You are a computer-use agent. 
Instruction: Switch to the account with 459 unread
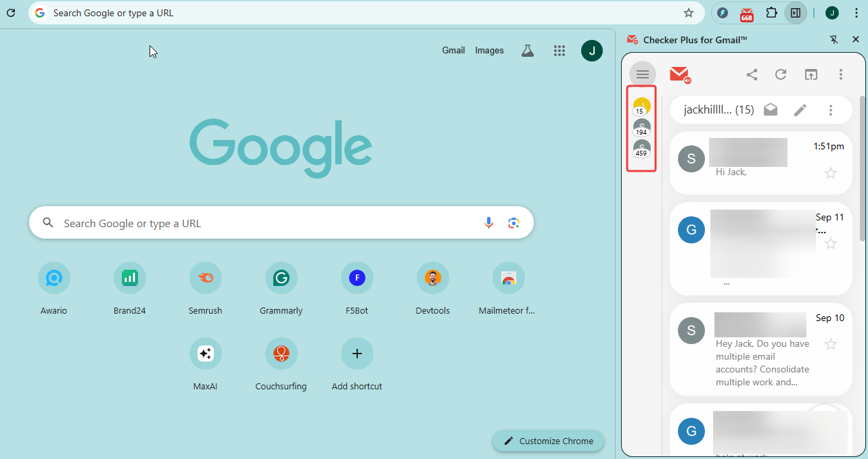[641, 148]
